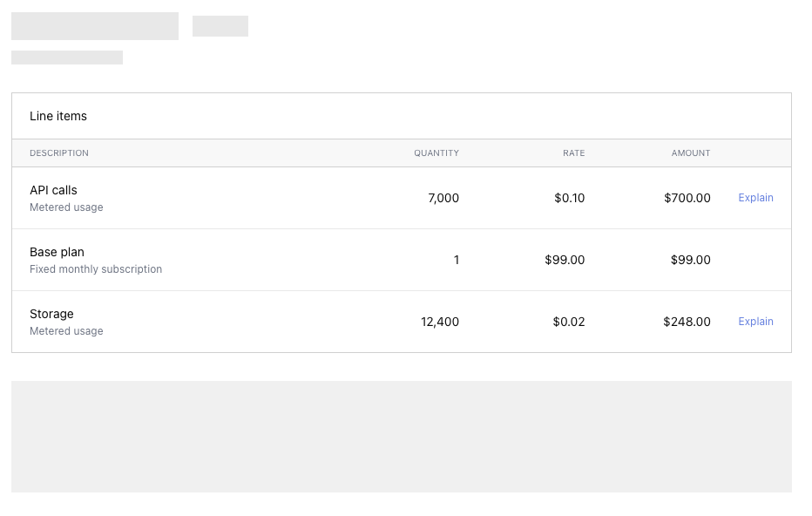Click Fixed monthly subscription subtitle

click(x=96, y=269)
